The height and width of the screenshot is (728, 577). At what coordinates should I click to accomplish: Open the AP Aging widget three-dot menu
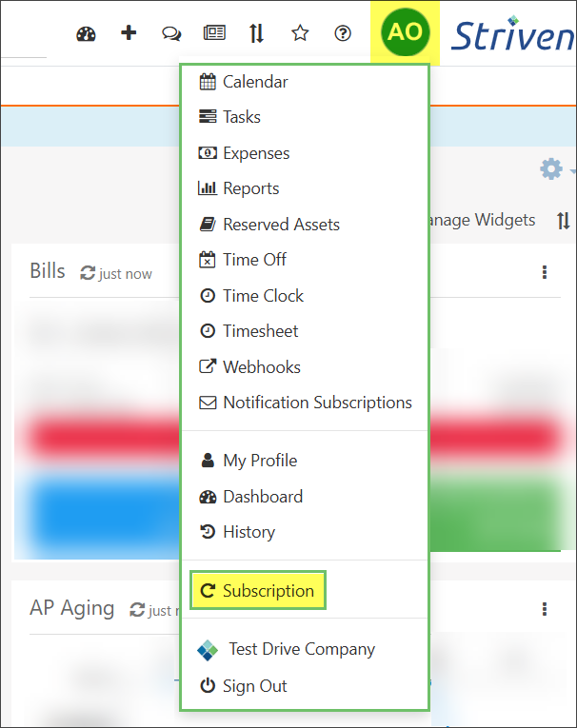click(545, 609)
